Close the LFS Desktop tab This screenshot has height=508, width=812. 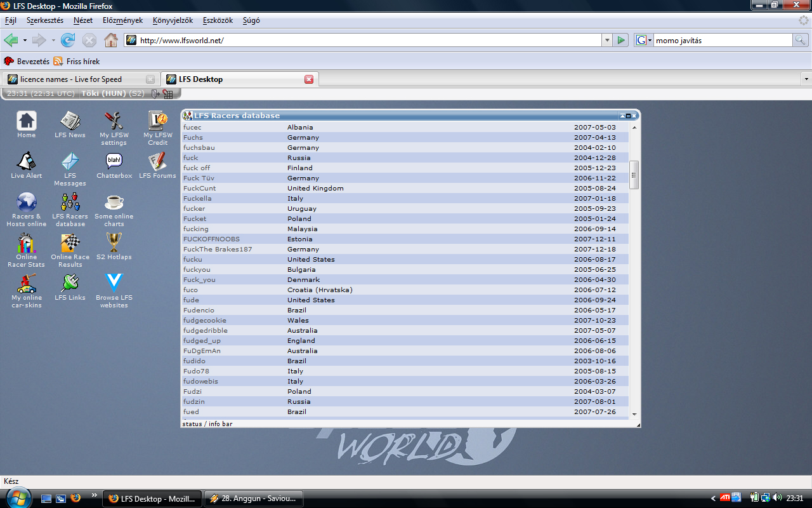tap(309, 79)
